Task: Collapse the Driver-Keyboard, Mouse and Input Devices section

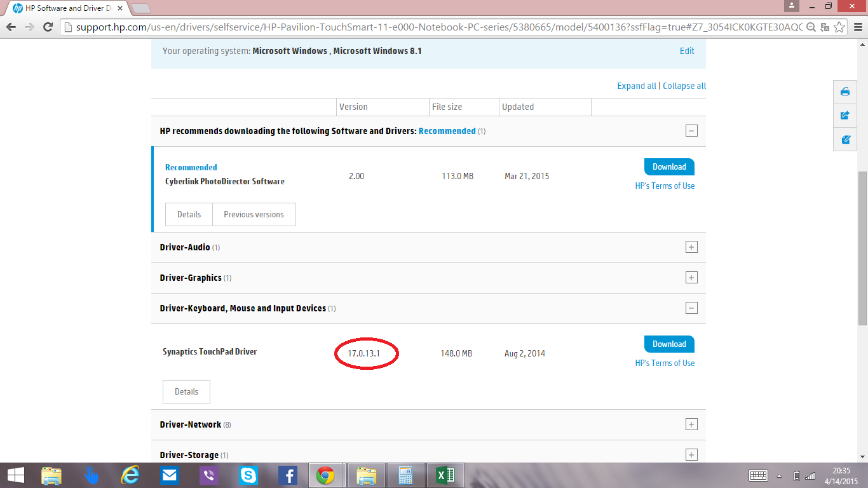Action: click(x=691, y=308)
